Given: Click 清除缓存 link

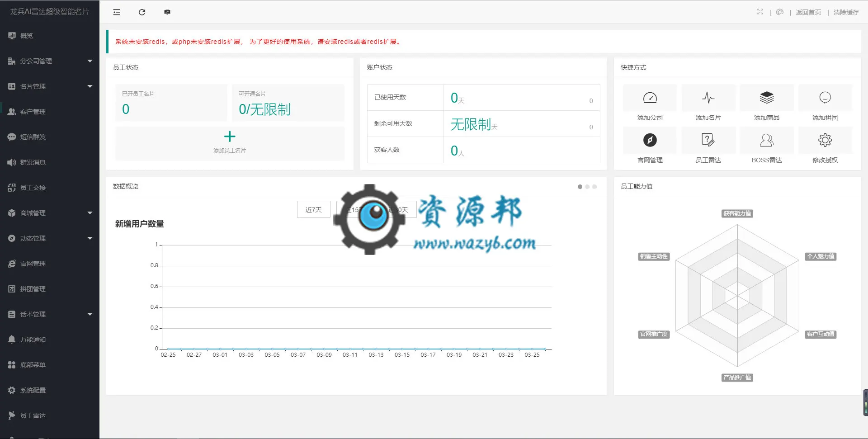Looking at the screenshot, I should (x=846, y=12).
